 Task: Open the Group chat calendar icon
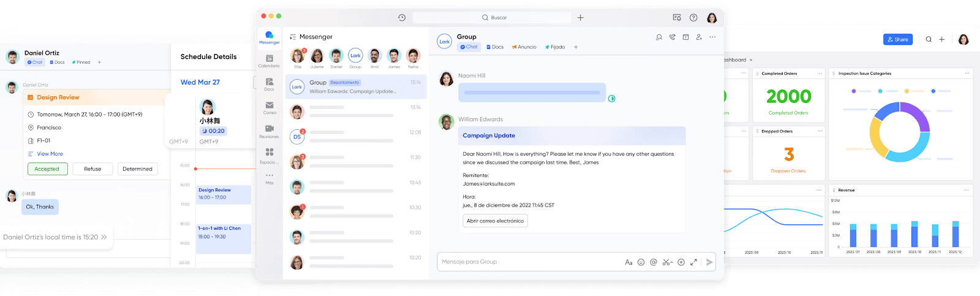[686, 37]
